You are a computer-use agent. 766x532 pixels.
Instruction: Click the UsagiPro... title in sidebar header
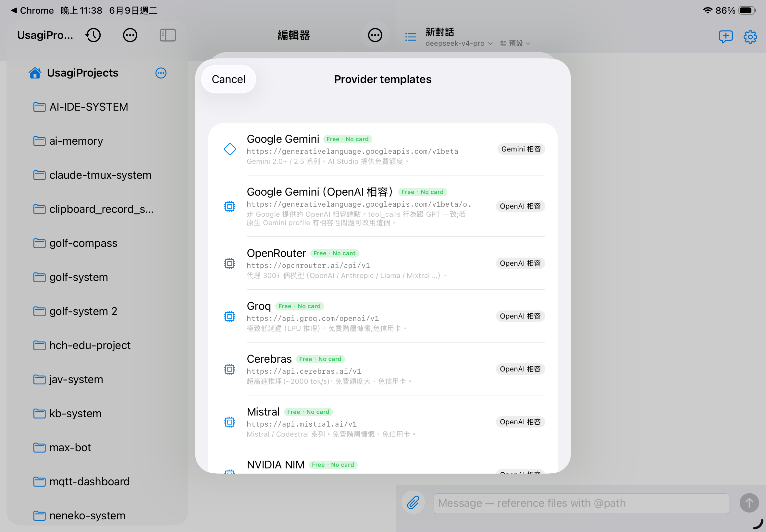[x=45, y=35]
